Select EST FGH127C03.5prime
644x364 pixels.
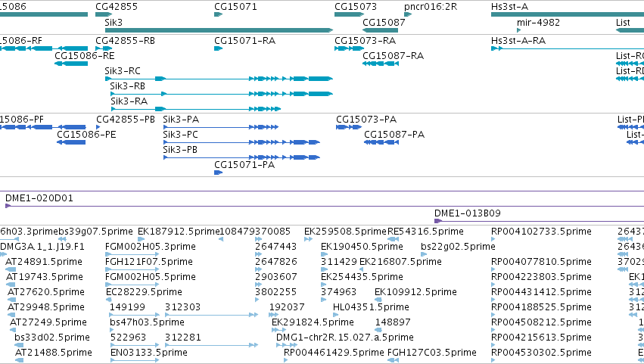point(431,353)
